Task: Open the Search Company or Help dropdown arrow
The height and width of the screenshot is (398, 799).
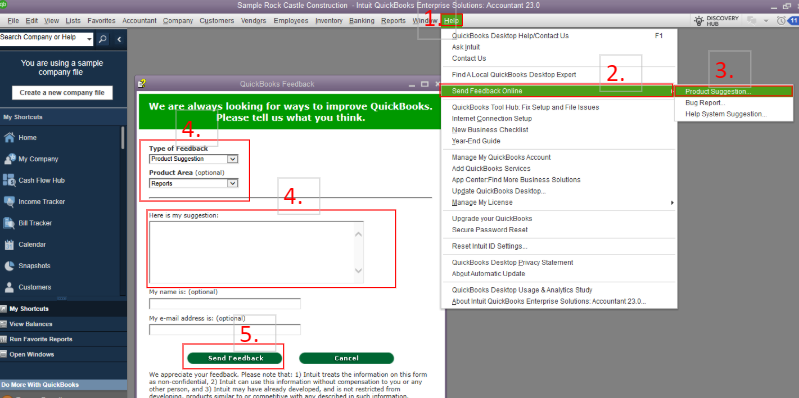Action: click(90, 39)
